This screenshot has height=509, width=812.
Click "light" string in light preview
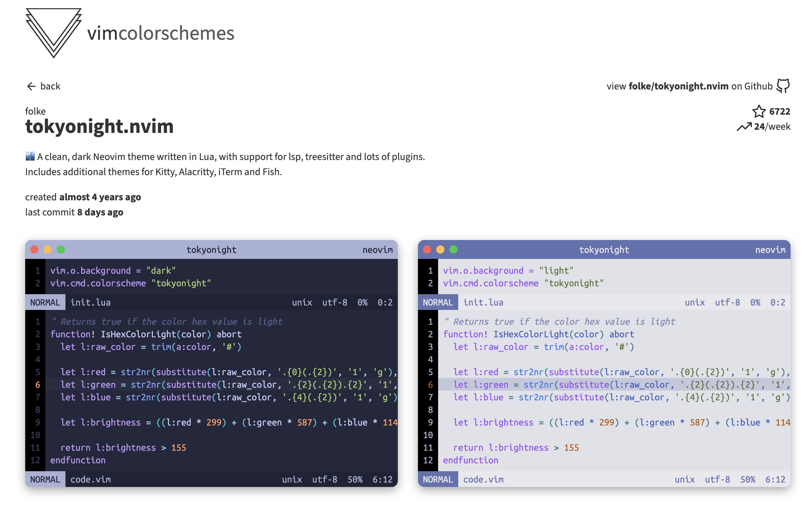(556, 270)
